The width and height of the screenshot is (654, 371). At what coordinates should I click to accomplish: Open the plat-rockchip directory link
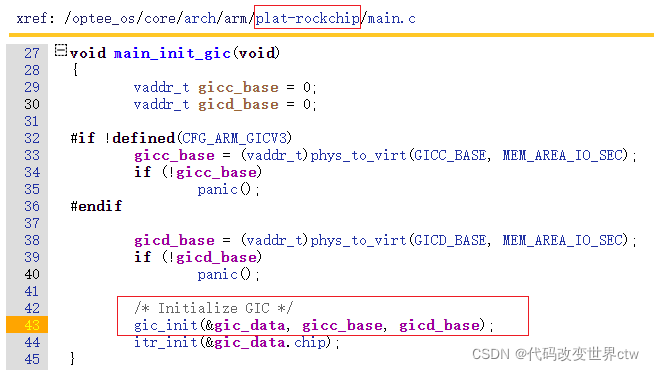(307, 19)
